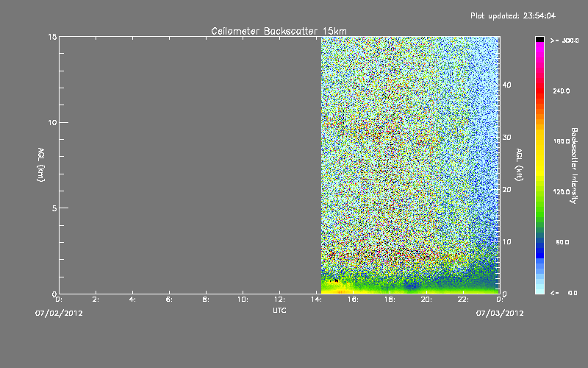Image resolution: width=588 pixels, height=368 pixels.
Task: Click the '40' tick on the kft axis
Action: (x=506, y=85)
